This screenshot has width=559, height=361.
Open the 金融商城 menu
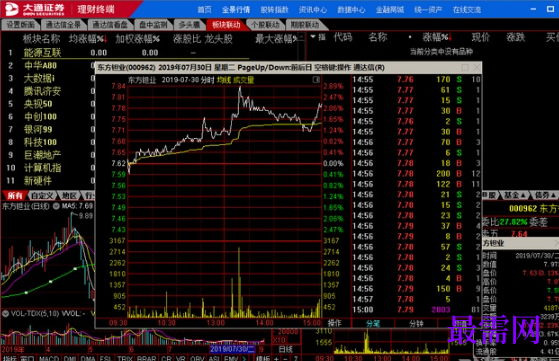click(390, 10)
